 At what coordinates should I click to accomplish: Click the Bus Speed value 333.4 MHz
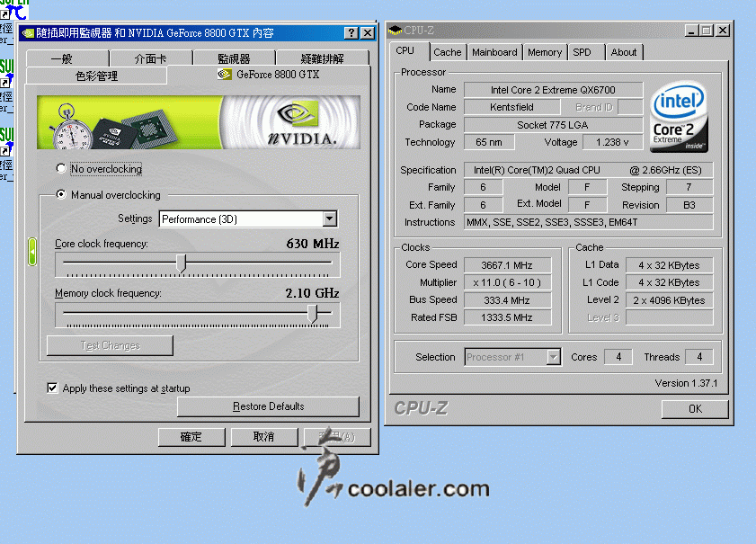507,300
